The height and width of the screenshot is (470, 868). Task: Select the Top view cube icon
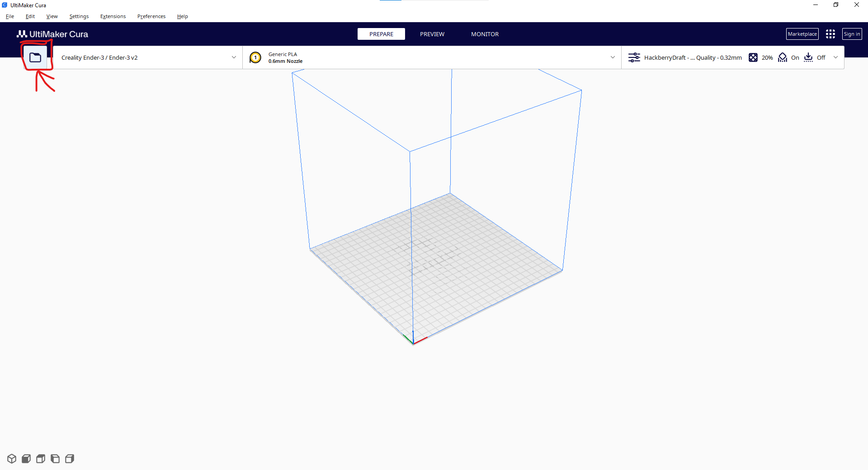coord(41,459)
